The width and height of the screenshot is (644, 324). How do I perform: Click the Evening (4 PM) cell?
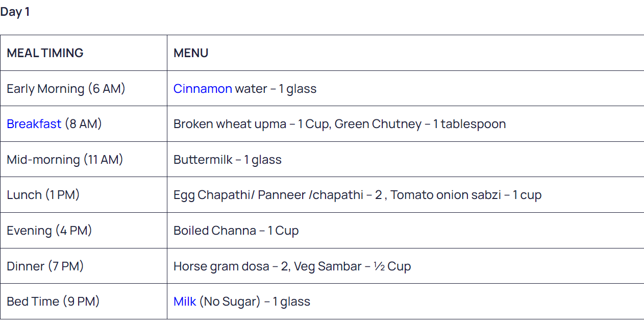[x=84, y=231]
